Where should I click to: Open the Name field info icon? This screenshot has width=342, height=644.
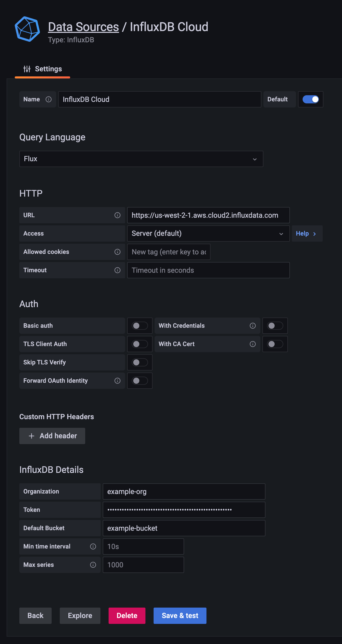tap(49, 99)
